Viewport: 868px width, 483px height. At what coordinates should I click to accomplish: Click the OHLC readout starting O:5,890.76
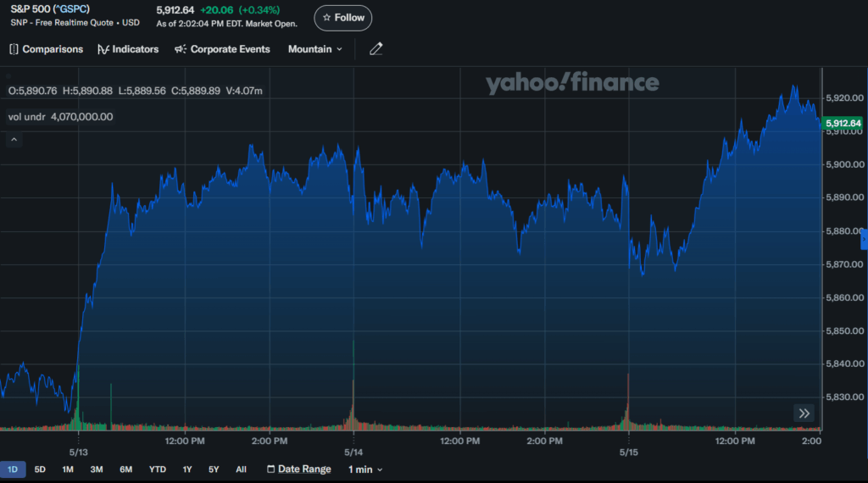(x=135, y=91)
